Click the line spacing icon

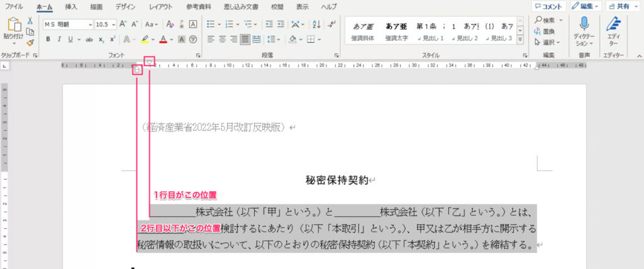coord(271,40)
